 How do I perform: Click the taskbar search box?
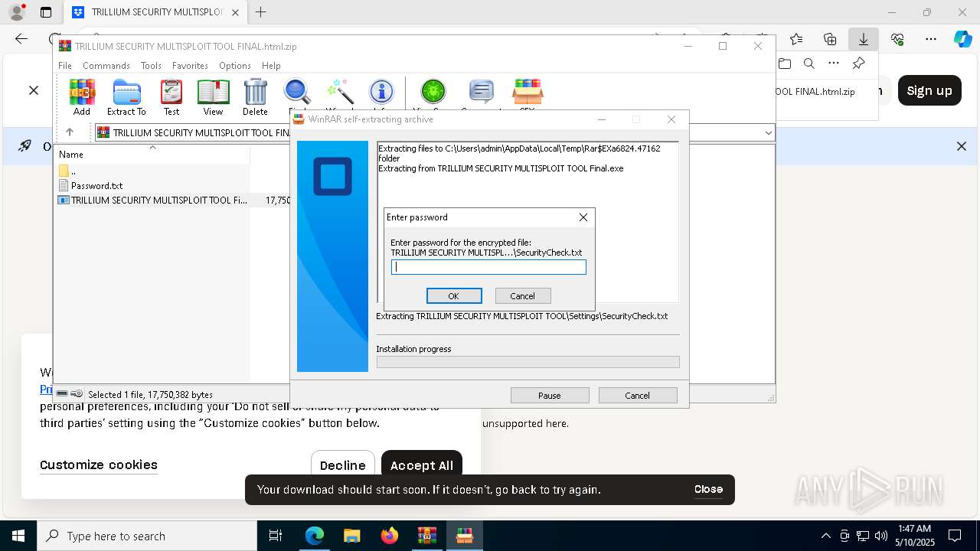click(x=146, y=536)
